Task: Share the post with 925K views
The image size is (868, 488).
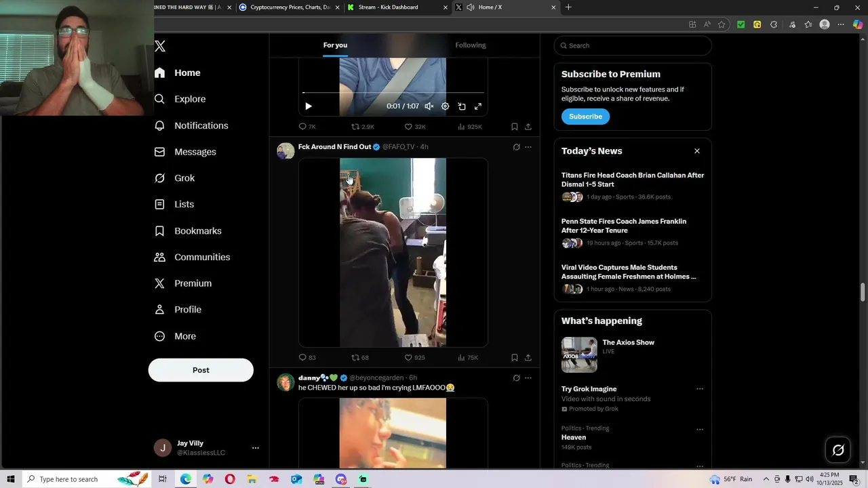Action: [x=528, y=127]
